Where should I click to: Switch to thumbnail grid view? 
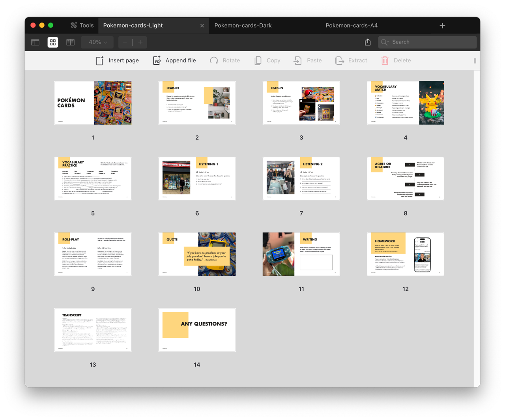53,42
